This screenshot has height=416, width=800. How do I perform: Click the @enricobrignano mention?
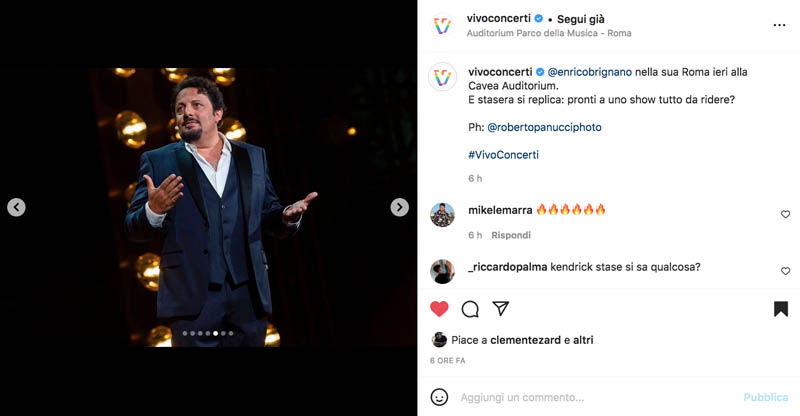589,72
